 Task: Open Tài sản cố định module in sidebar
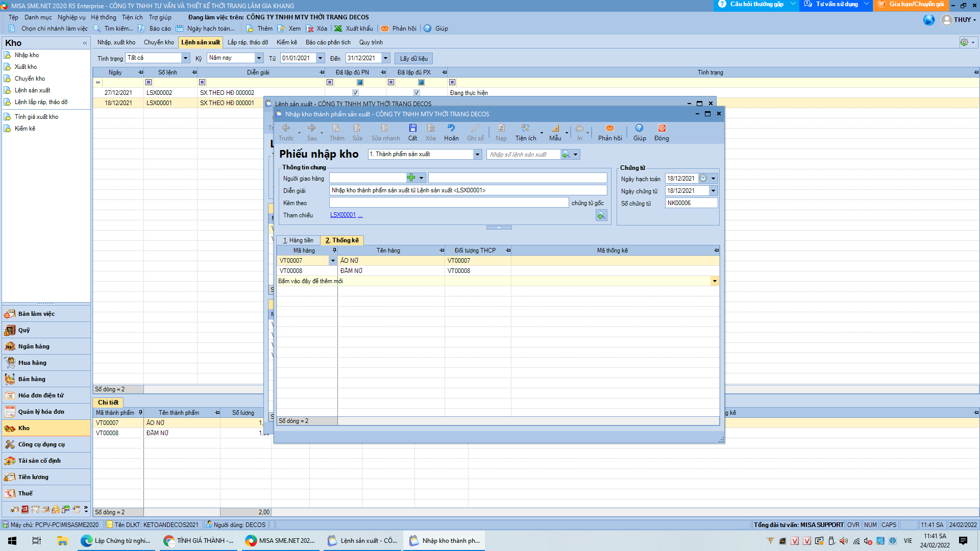click(x=46, y=461)
